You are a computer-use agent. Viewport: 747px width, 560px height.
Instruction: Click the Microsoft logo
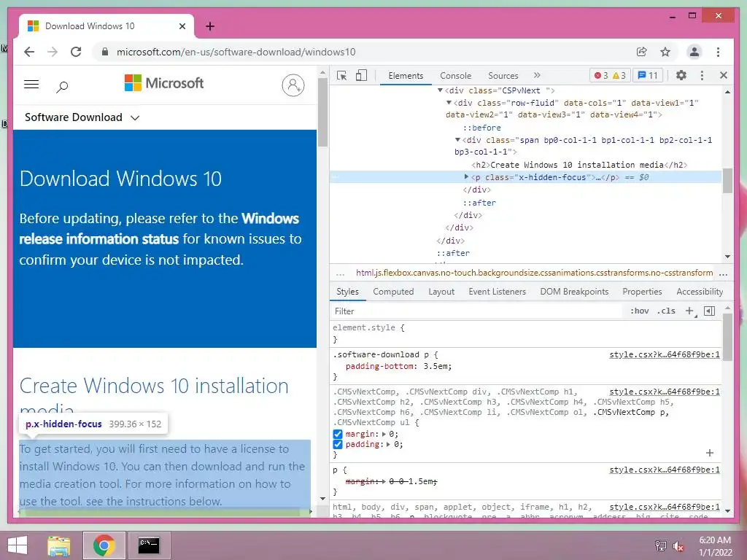click(x=164, y=83)
